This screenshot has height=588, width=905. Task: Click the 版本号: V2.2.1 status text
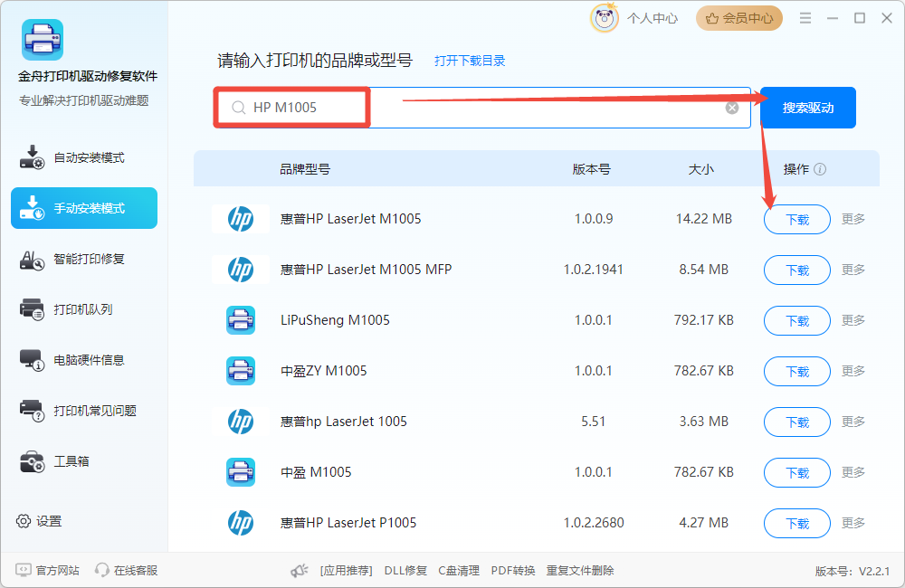(x=852, y=572)
